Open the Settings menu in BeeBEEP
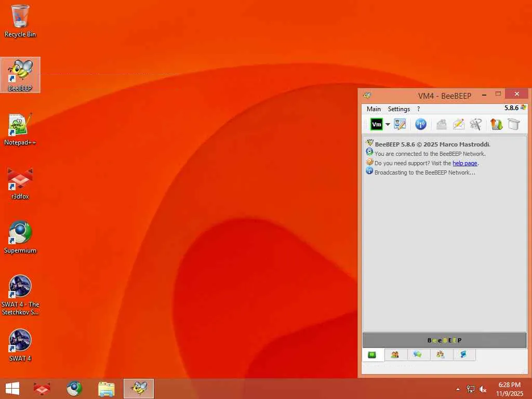This screenshot has height=399, width=532. click(x=398, y=109)
